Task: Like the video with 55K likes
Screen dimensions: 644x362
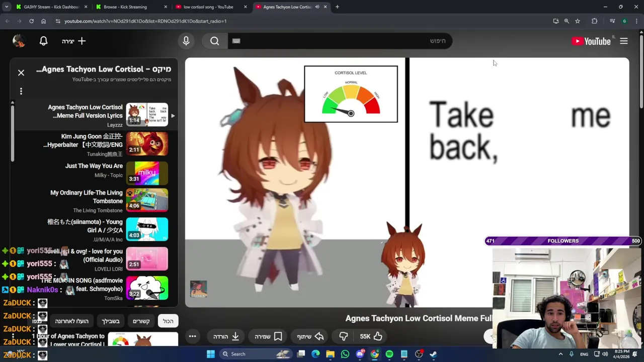Action: (x=371, y=336)
